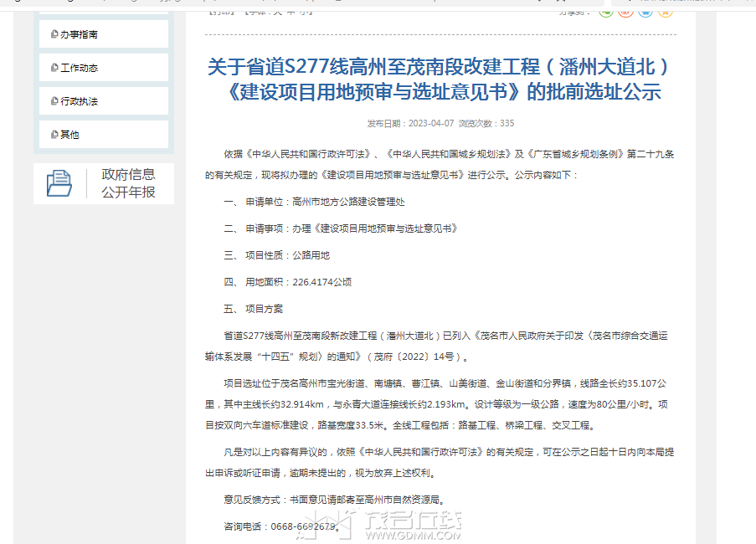
Task: Click the page icon beside 办事指南
Action: click(x=54, y=34)
